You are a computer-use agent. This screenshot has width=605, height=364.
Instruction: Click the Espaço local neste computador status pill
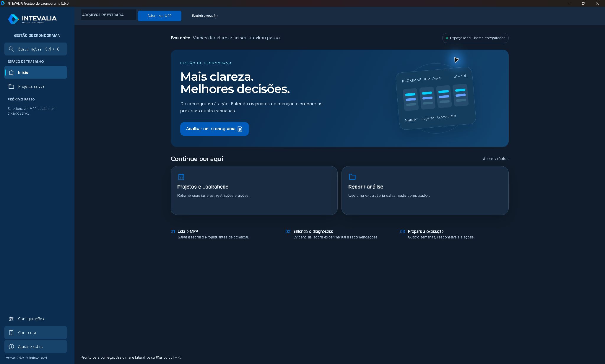tap(475, 38)
